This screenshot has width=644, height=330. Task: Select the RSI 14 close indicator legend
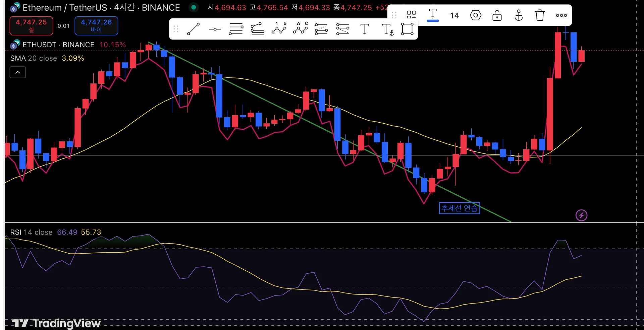click(31, 232)
